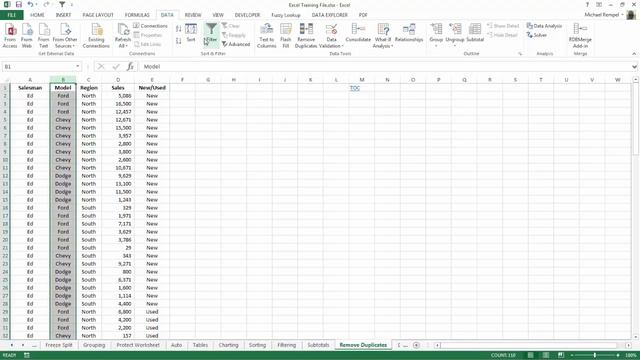The height and width of the screenshot is (360, 640).
Task: Open the Freeze Split sheet tab
Action: tap(59, 345)
